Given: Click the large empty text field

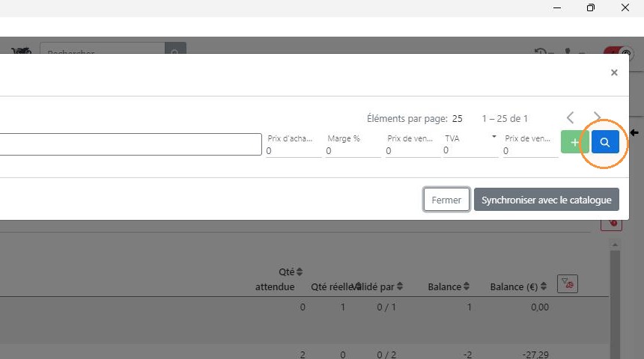Looking at the screenshot, I should click(x=130, y=144).
